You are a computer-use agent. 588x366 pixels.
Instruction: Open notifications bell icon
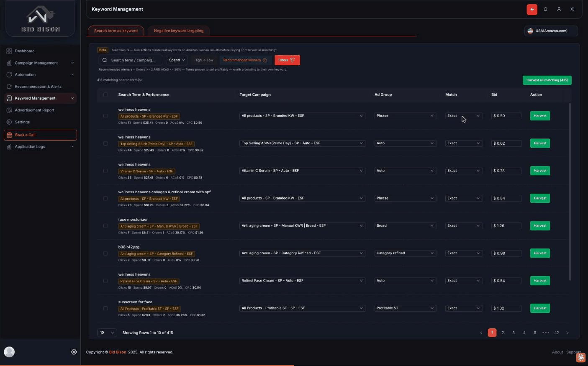545,9
